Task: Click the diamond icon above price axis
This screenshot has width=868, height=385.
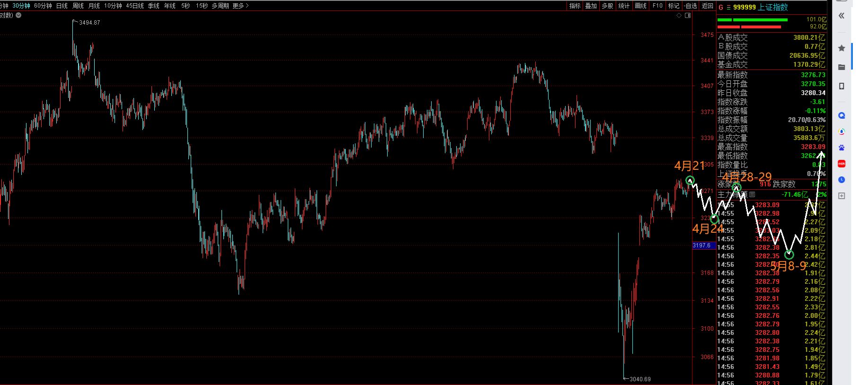Action: pos(679,16)
